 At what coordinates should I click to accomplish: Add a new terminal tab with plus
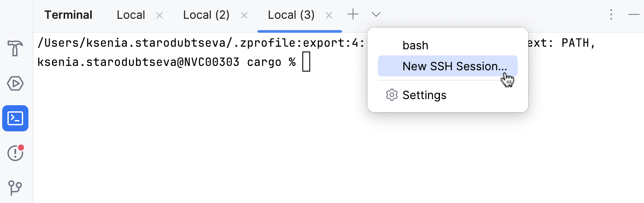(353, 15)
